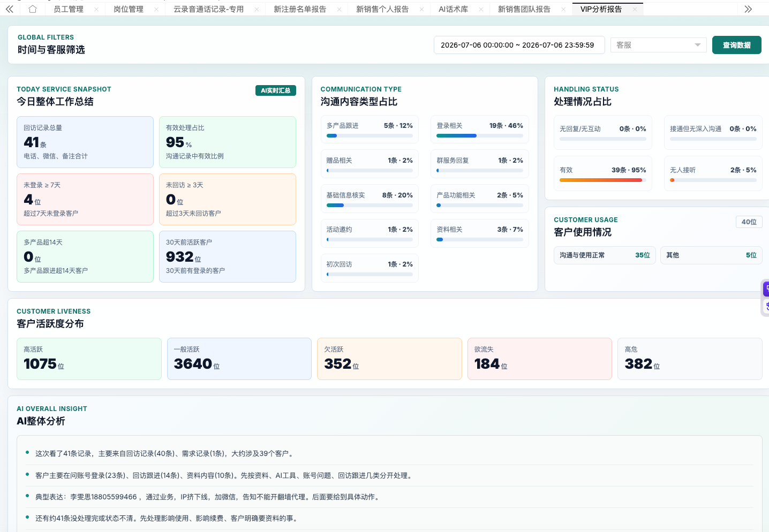Image resolution: width=769 pixels, height=532 pixels.
Task: Click the 多产品跟进 progress bar
Action: (x=370, y=136)
